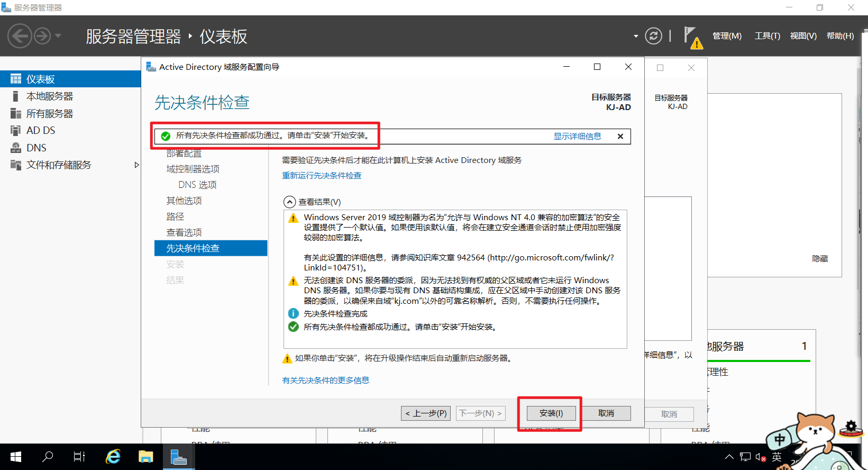Image resolution: width=868 pixels, height=470 pixels.
Task: Click the AD wizard title bar icon
Action: point(151,67)
